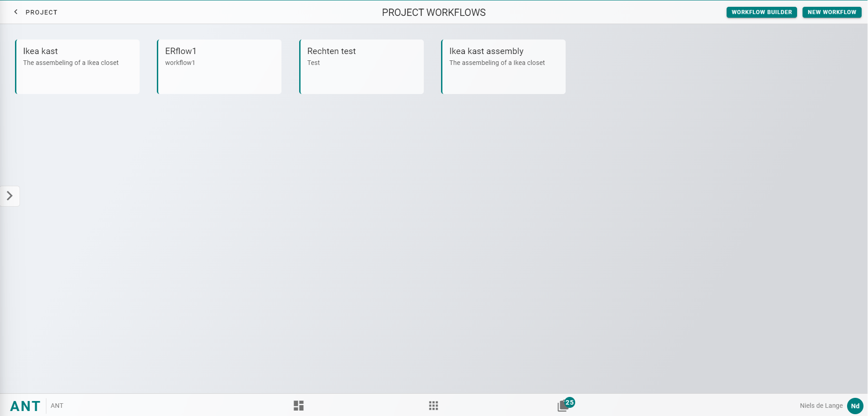
Task: Open the Workflow Builder
Action: [761, 12]
